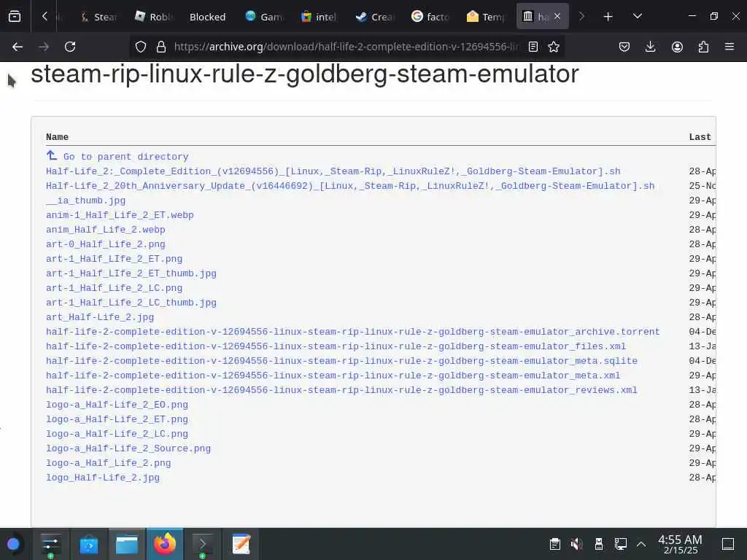Image resolution: width=747 pixels, height=560 pixels.
Task: Switch to the intel tab
Action: (320, 17)
